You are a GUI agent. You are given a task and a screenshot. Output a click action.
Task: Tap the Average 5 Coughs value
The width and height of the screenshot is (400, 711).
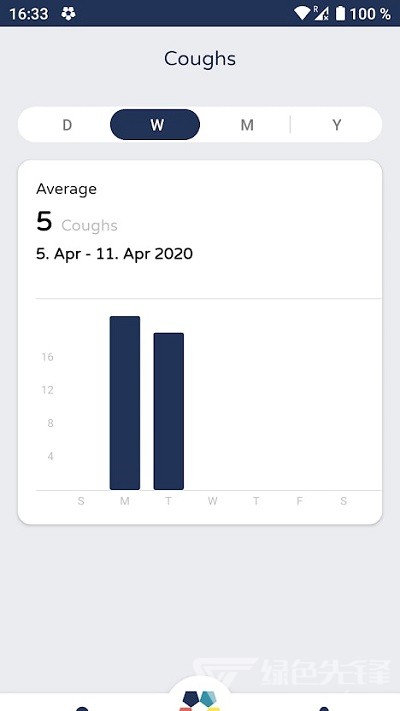[77, 222]
